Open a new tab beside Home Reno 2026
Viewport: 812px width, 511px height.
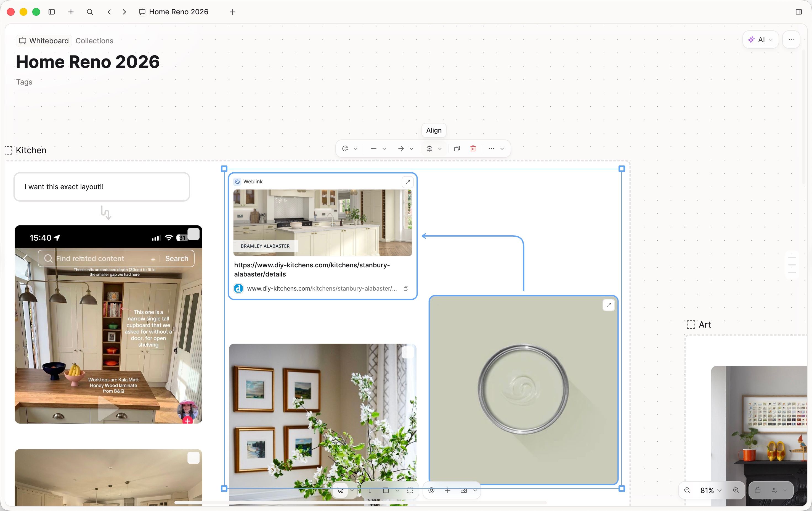coord(233,12)
